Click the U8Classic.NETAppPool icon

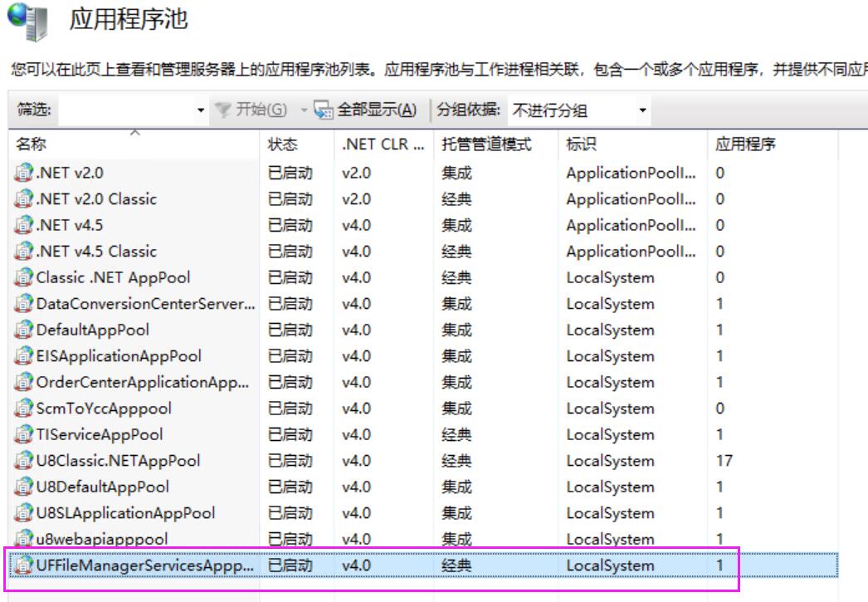tap(23, 461)
